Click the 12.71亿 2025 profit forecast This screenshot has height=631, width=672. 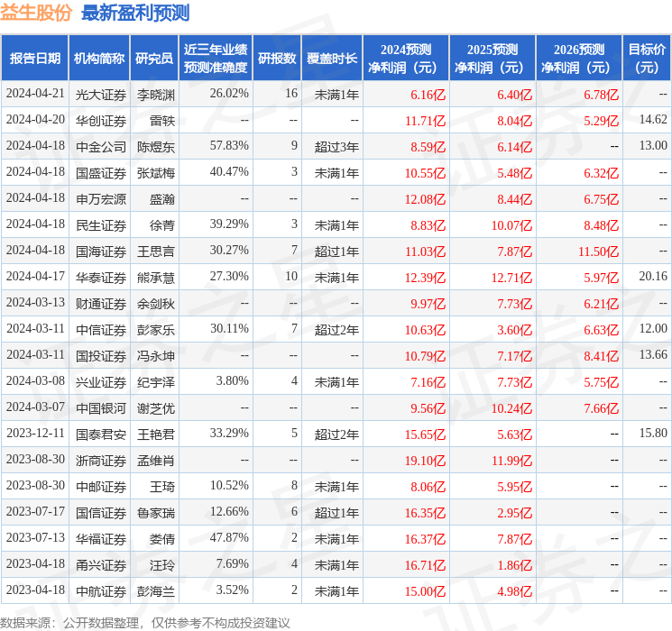tap(511, 278)
